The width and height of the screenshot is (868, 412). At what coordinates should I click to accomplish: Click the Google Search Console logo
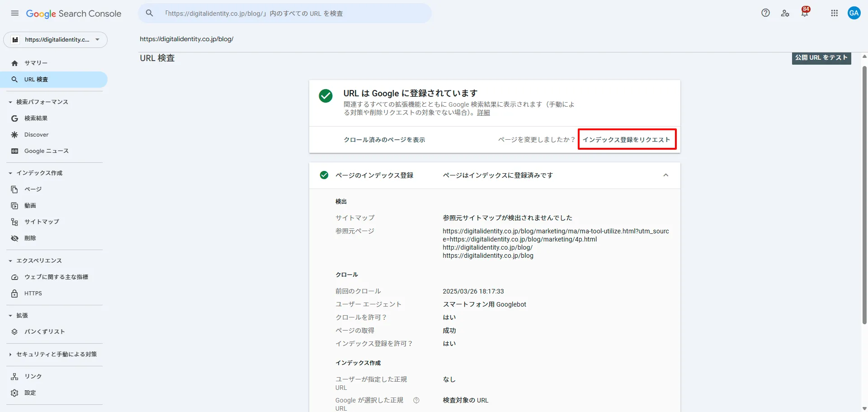[x=74, y=14]
